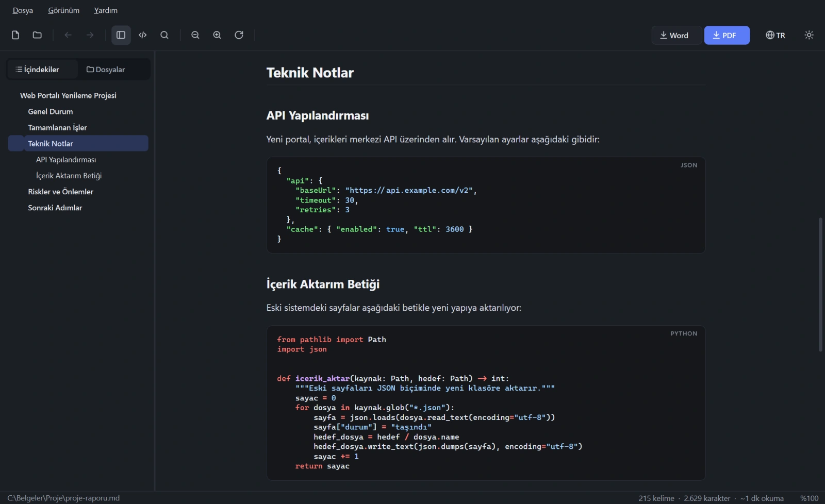
Task: Go to API Yapılandırması outline entry
Action: point(66,160)
